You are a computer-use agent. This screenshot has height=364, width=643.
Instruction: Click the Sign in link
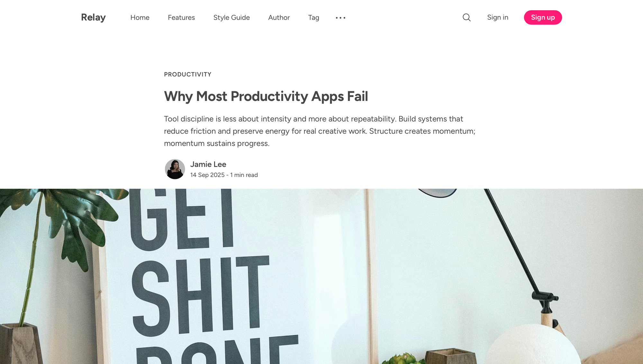pos(498,17)
